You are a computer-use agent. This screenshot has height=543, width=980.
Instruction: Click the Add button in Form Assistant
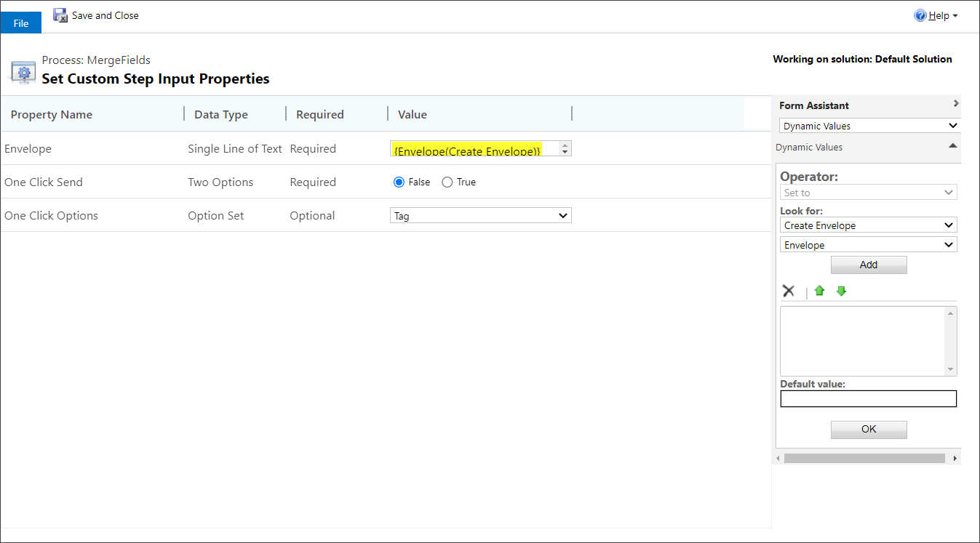(869, 265)
